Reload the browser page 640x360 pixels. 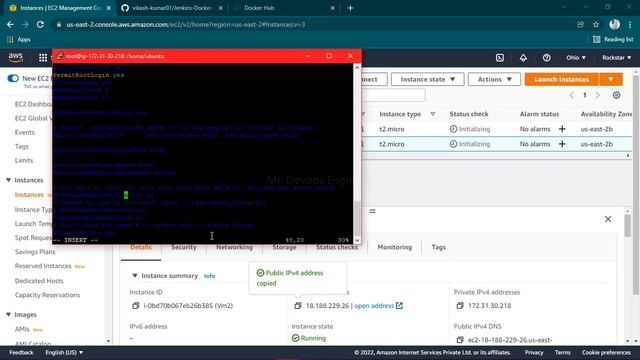click(40, 24)
